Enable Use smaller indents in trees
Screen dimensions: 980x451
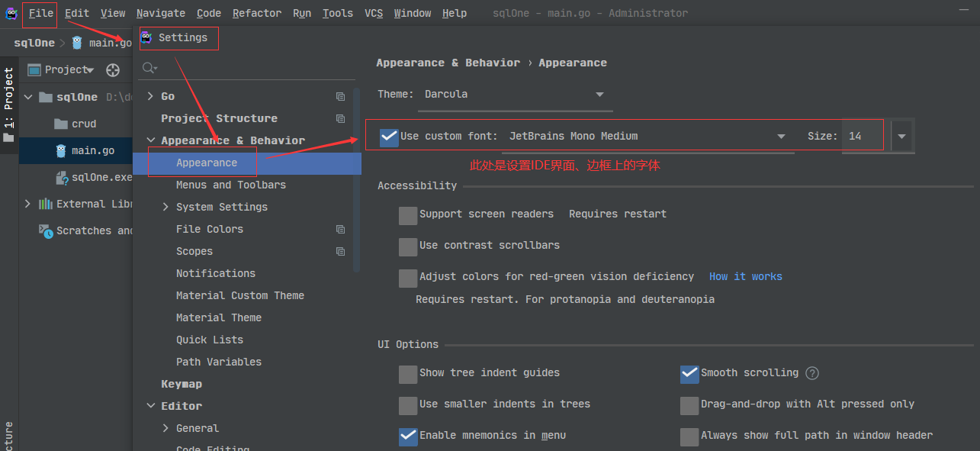pyautogui.click(x=408, y=405)
